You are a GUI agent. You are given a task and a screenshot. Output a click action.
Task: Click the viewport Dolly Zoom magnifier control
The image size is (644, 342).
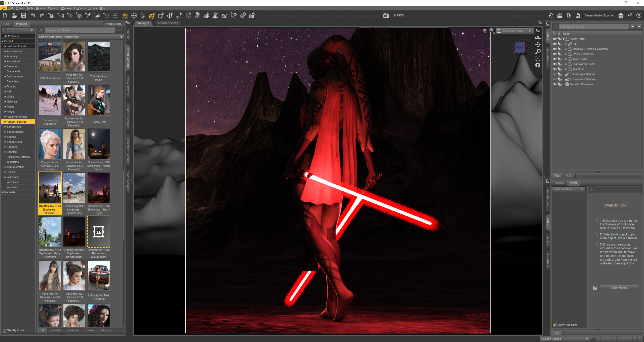click(x=538, y=51)
